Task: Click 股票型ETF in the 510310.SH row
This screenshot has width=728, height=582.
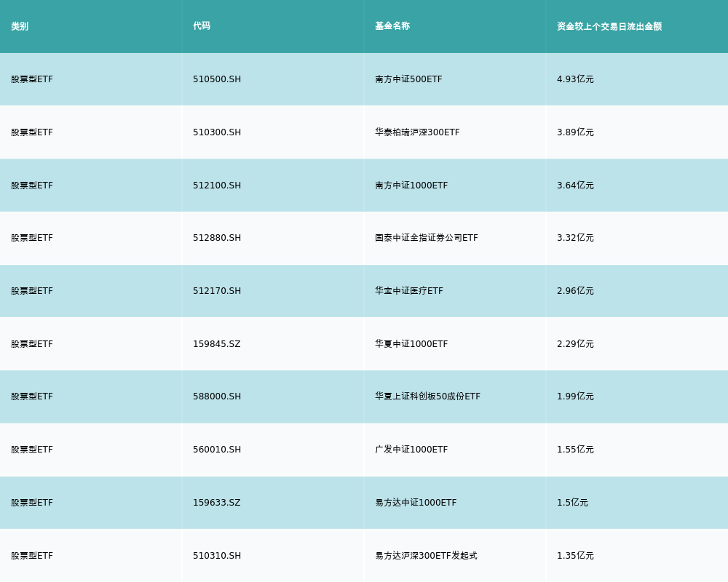Action: coord(32,556)
